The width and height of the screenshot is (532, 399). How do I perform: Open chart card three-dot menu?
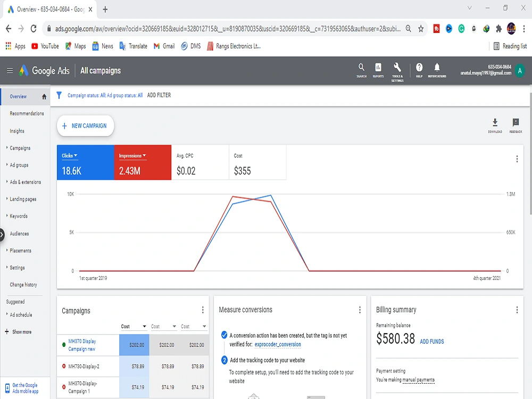pyautogui.click(x=517, y=159)
